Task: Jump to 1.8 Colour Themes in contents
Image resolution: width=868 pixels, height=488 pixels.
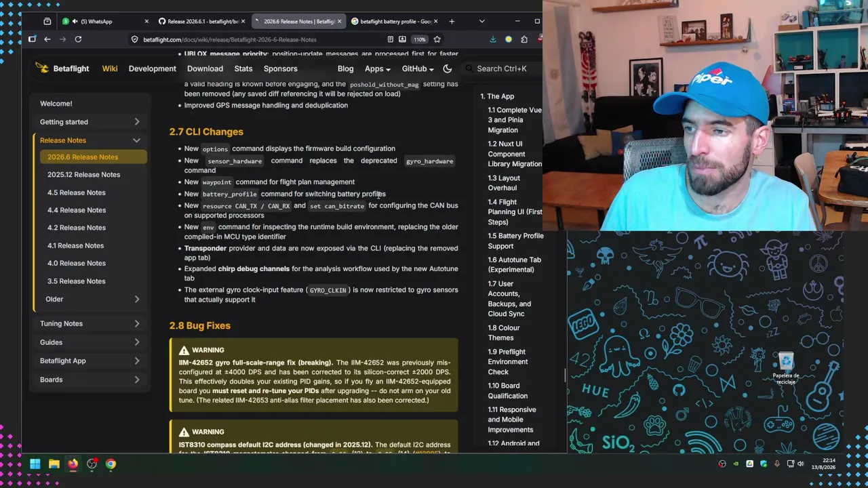Action: [504, 333]
